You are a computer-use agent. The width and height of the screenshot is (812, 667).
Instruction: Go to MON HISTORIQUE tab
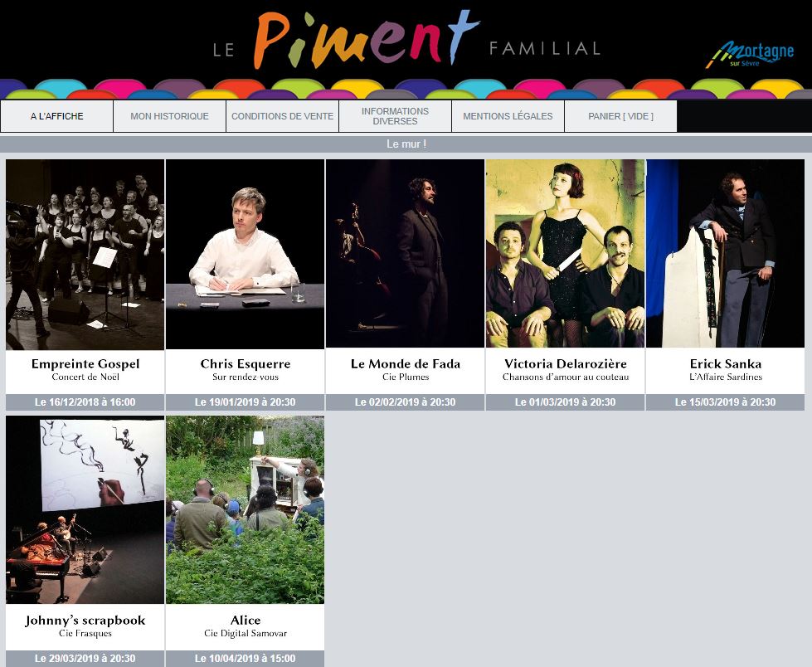[x=169, y=116]
